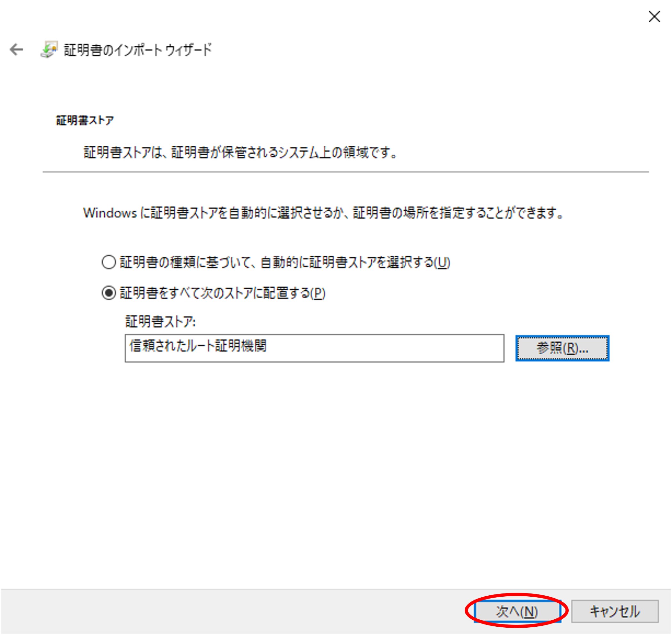
Task: Click the label text 証明書をすべて次のストアに配置する
Action: (223, 293)
